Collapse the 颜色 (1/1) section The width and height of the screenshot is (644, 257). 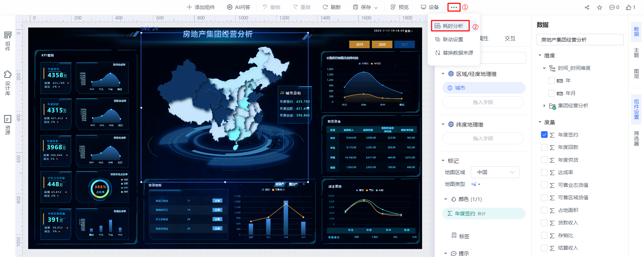coord(446,199)
